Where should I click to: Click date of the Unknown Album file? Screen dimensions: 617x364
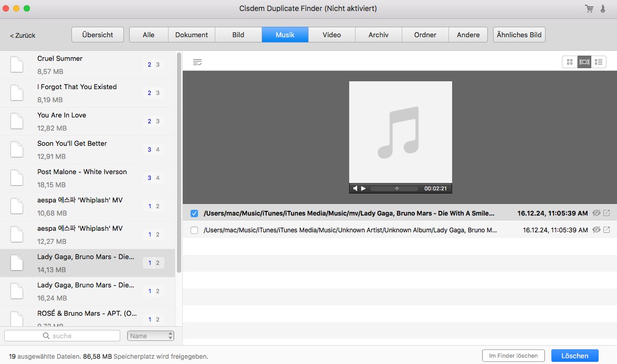coord(555,230)
